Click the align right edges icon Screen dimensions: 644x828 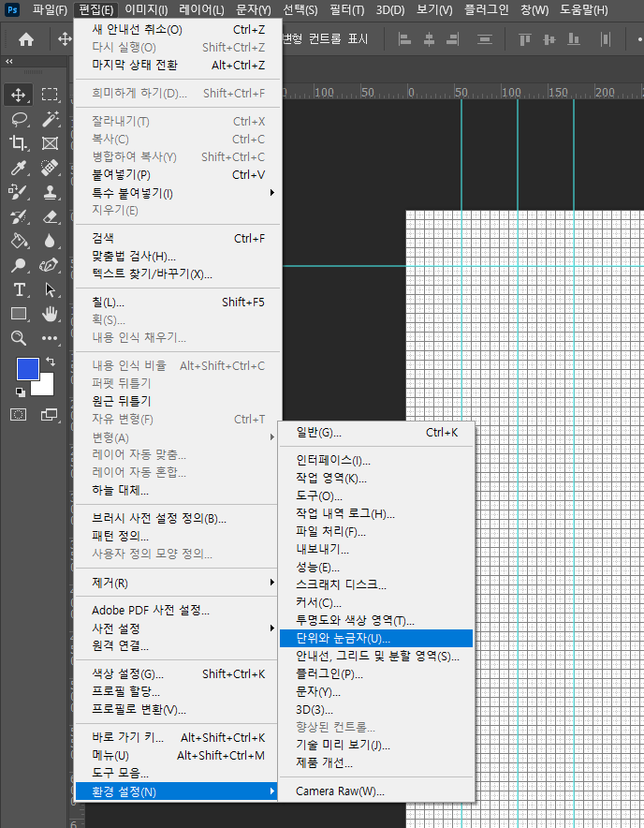click(x=453, y=39)
